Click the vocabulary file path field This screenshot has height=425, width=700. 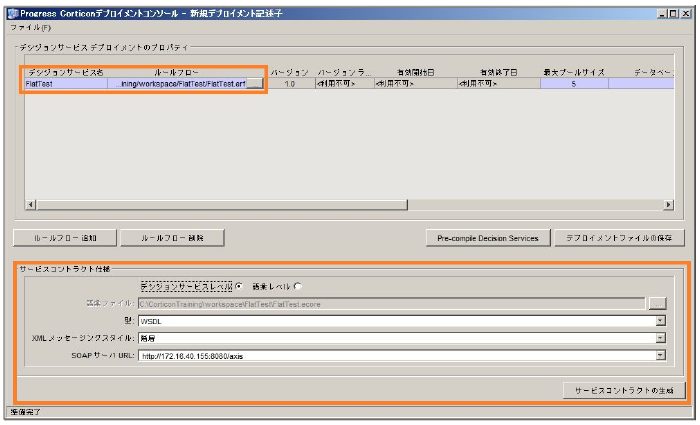click(x=392, y=304)
